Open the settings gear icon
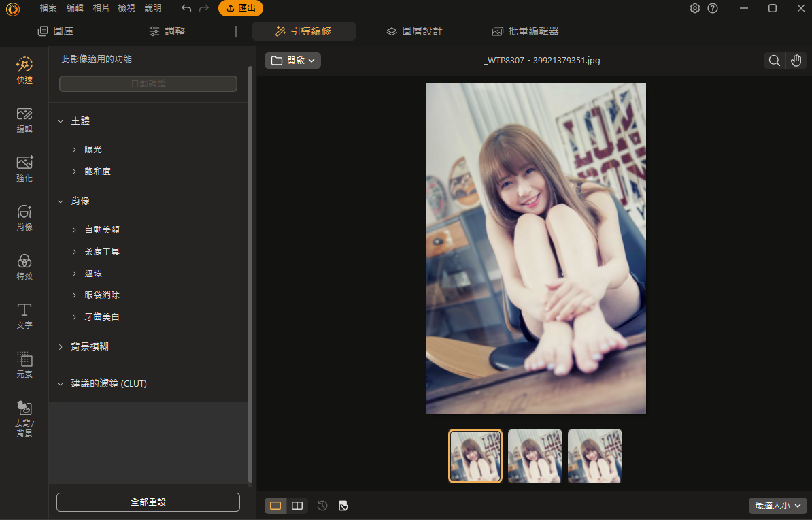 [x=694, y=8]
